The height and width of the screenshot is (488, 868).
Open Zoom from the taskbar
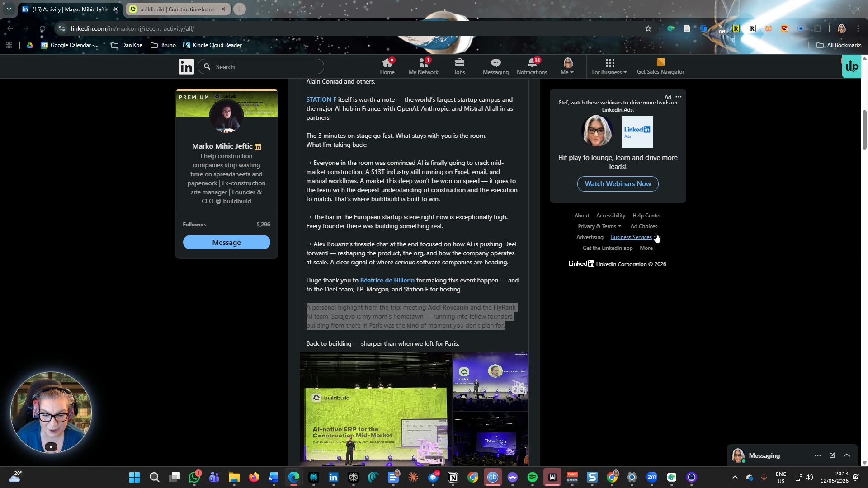click(x=652, y=477)
